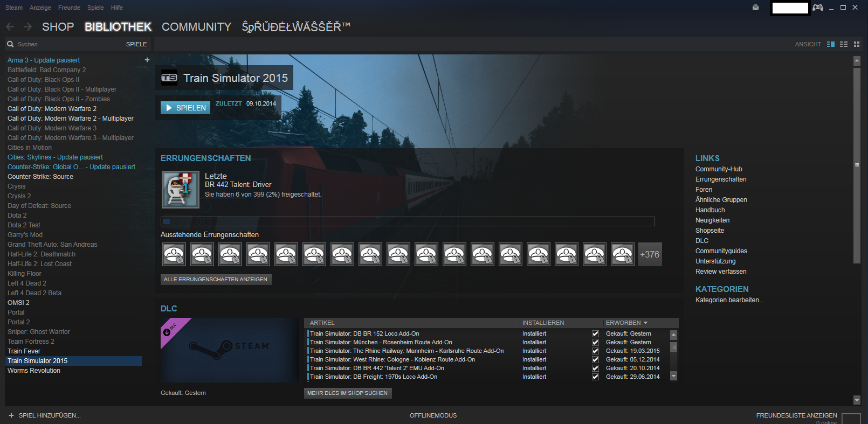Open the ŠpŘŮĐĖŁŴÅŠŠĚŘ profile tab

pos(296,27)
